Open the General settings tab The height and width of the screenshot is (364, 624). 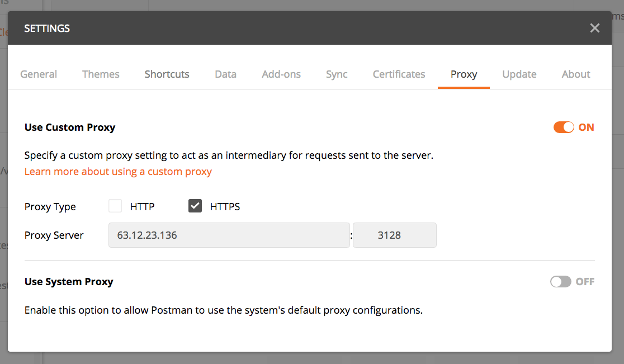(x=39, y=74)
